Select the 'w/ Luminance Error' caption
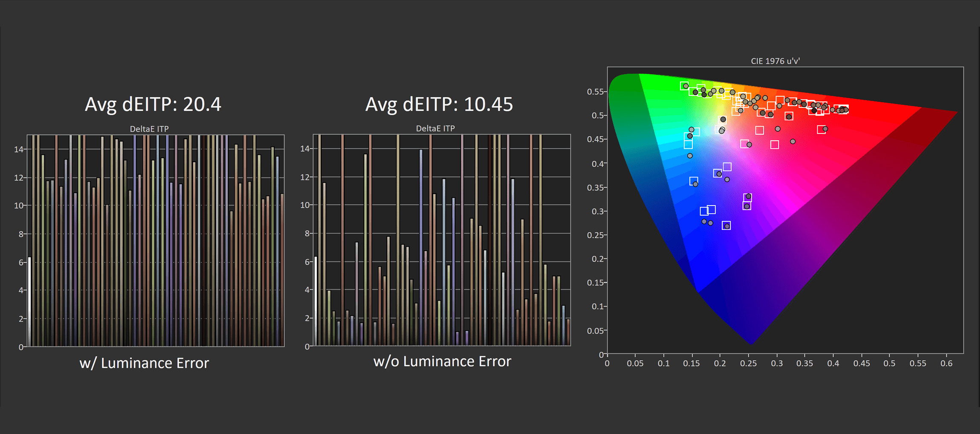This screenshot has height=434, width=980. click(x=144, y=363)
